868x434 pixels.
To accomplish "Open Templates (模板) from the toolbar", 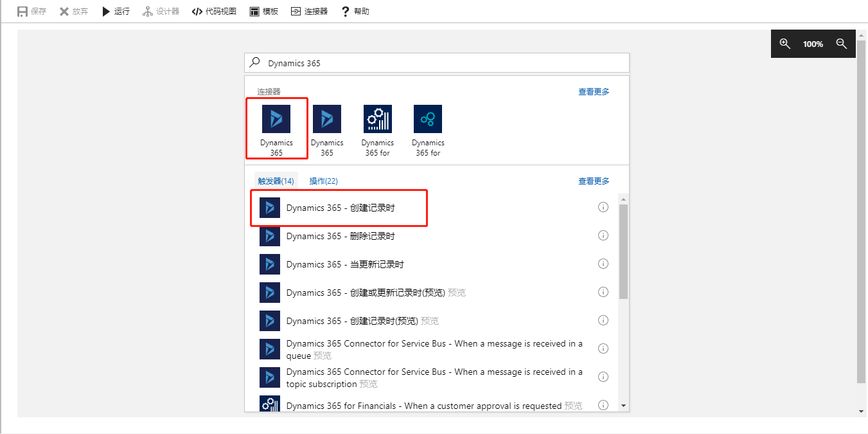I will click(264, 12).
